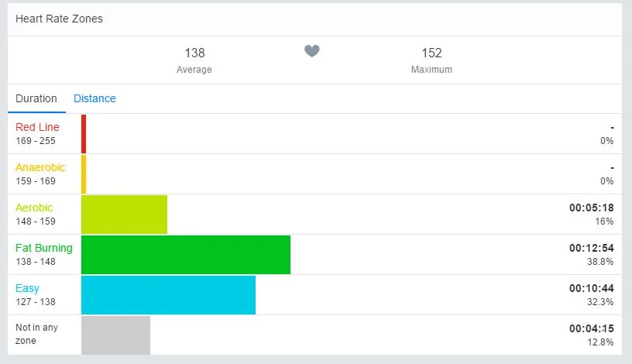This screenshot has width=632, height=364.
Task: Click the Red Line zone label
Action: (37, 127)
